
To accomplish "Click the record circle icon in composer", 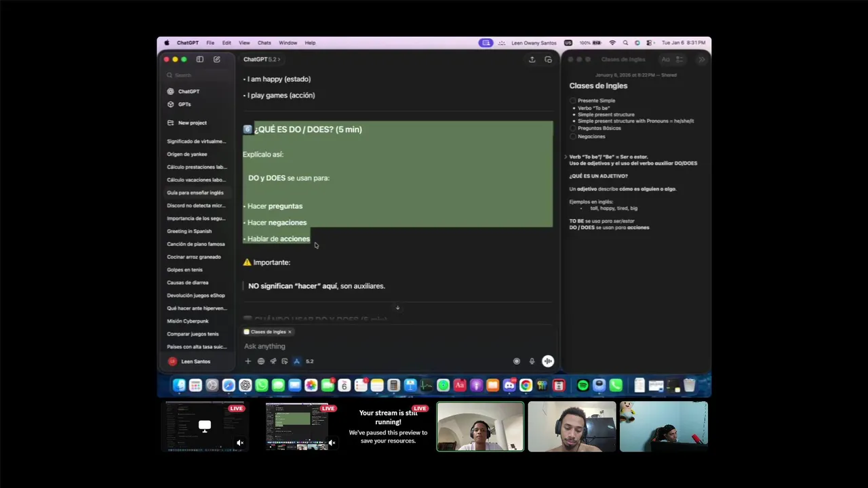I will 517,361.
